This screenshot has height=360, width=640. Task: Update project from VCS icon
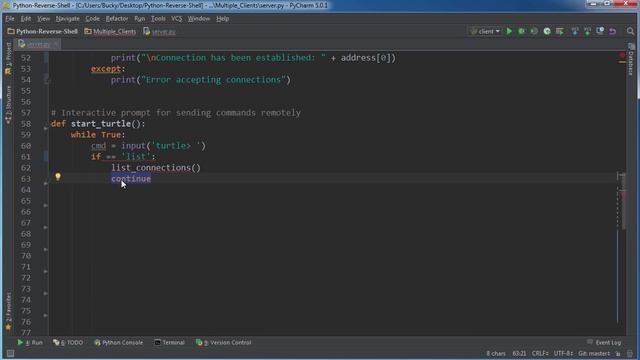coord(575,31)
